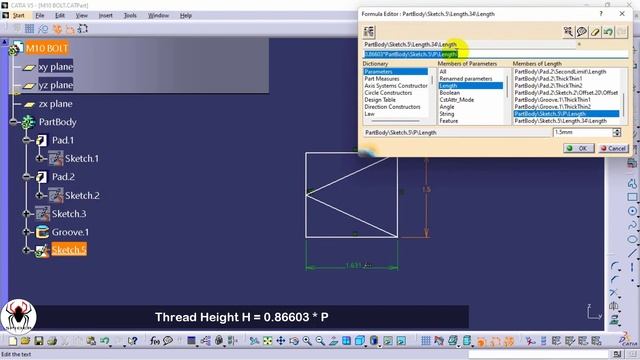
Task: Open the File menu
Action: point(40,16)
